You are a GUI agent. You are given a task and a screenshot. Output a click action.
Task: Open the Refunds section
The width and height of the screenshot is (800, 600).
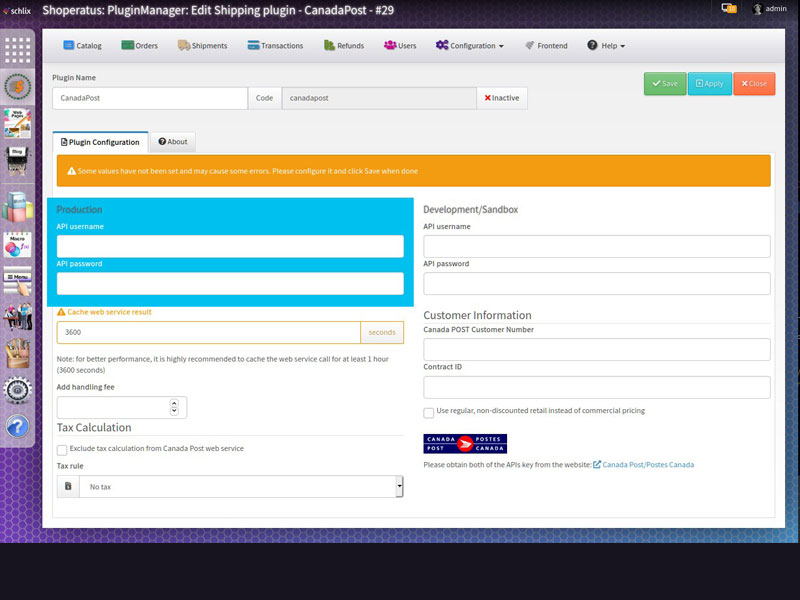(344, 45)
